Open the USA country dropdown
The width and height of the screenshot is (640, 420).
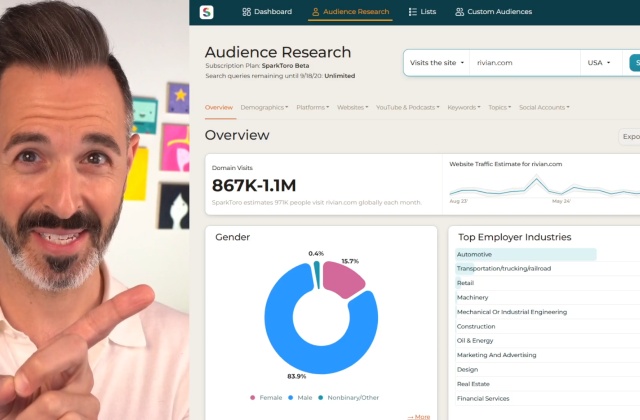599,63
